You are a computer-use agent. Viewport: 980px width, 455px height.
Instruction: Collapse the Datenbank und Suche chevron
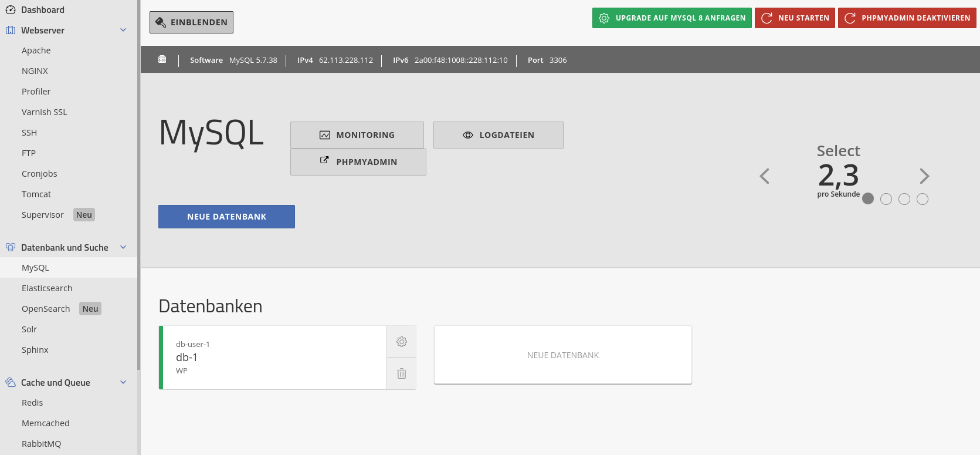pos(123,247)
